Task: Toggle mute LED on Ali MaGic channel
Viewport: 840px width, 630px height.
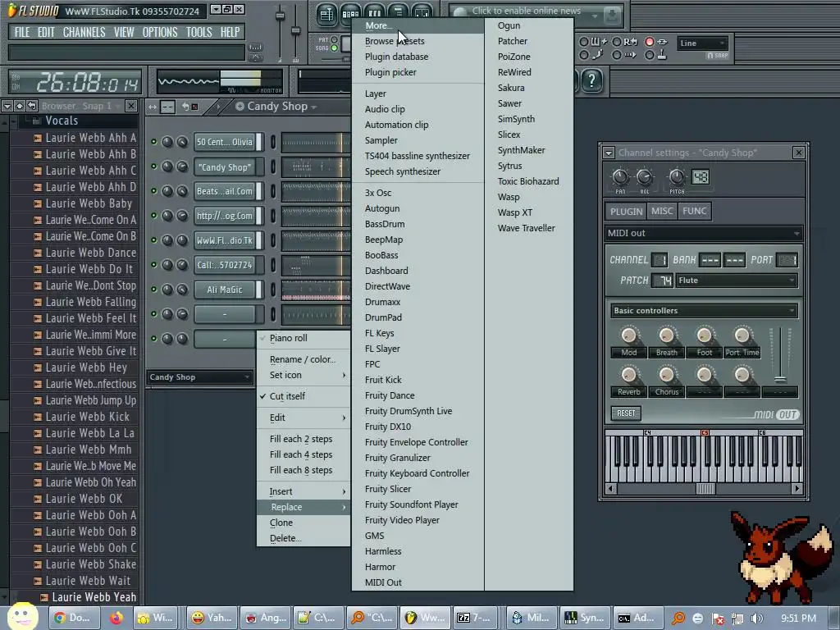Action: (153, 290)
